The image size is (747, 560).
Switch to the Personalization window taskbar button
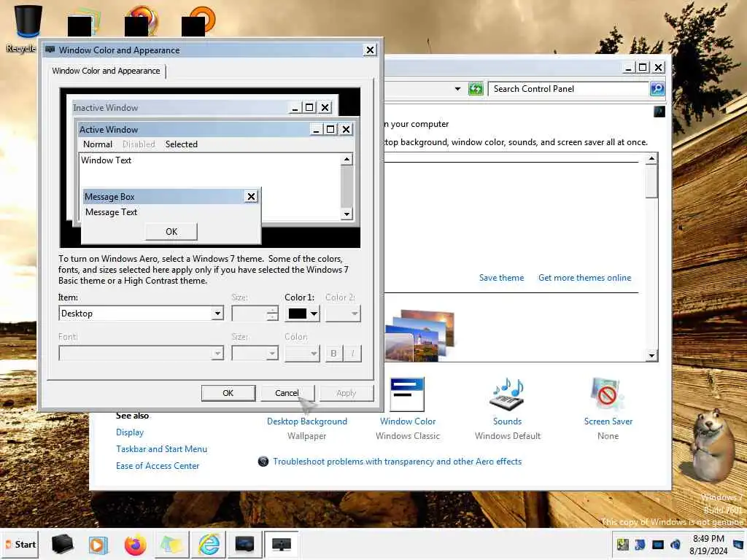(244, 544)
